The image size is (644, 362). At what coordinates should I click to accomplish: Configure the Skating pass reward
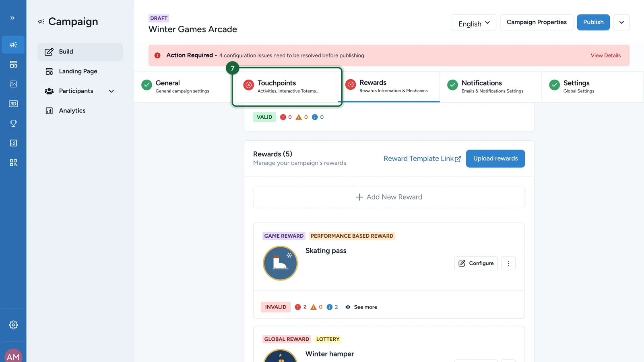[x=476, y=263]
